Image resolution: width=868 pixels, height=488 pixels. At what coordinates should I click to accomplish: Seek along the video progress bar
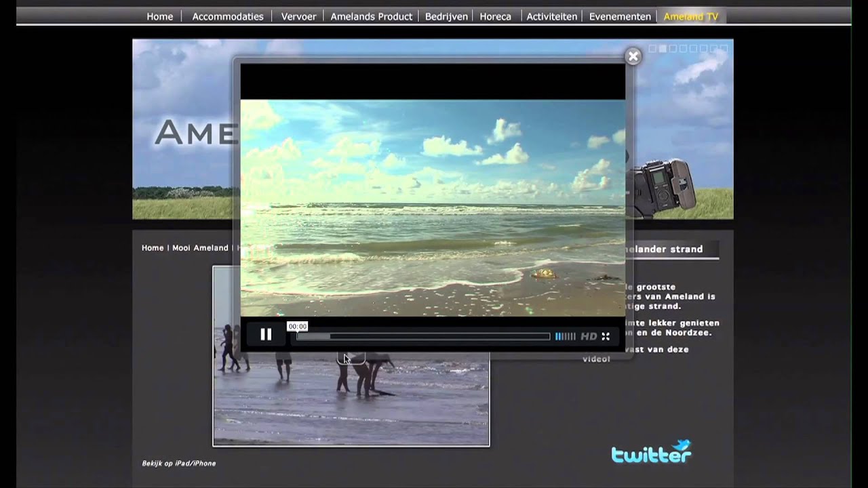423,336
